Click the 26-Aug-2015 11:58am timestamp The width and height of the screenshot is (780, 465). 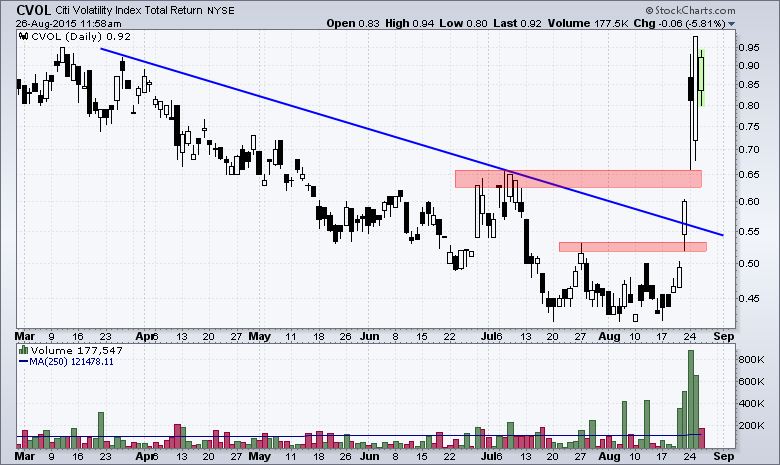point(68,23)
